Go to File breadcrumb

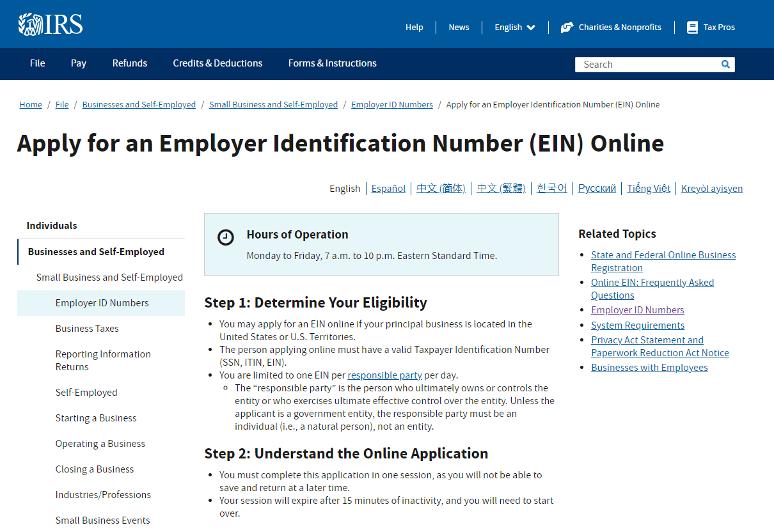pyautogui.click(x=62, y=105)
